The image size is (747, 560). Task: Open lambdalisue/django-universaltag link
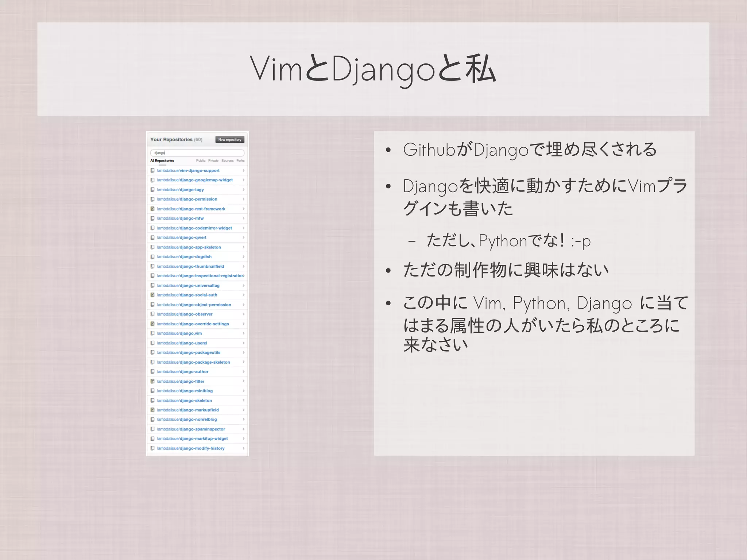188,285
